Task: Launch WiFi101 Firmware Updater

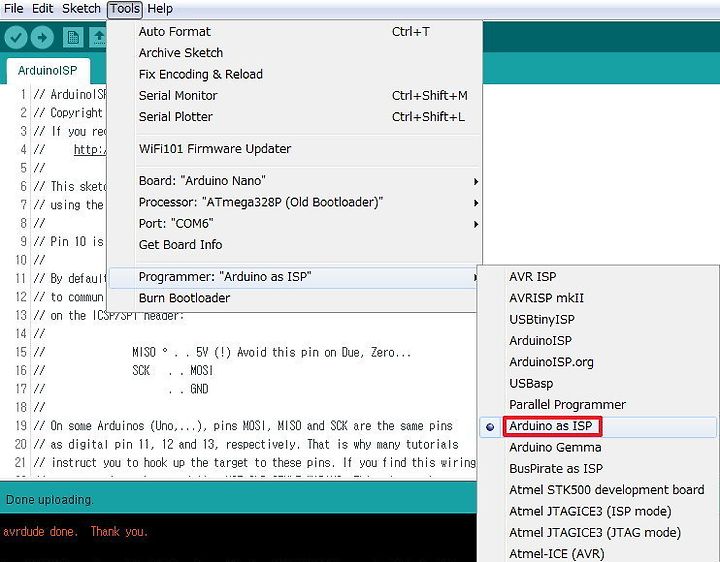Action: [x=294, y=149]
